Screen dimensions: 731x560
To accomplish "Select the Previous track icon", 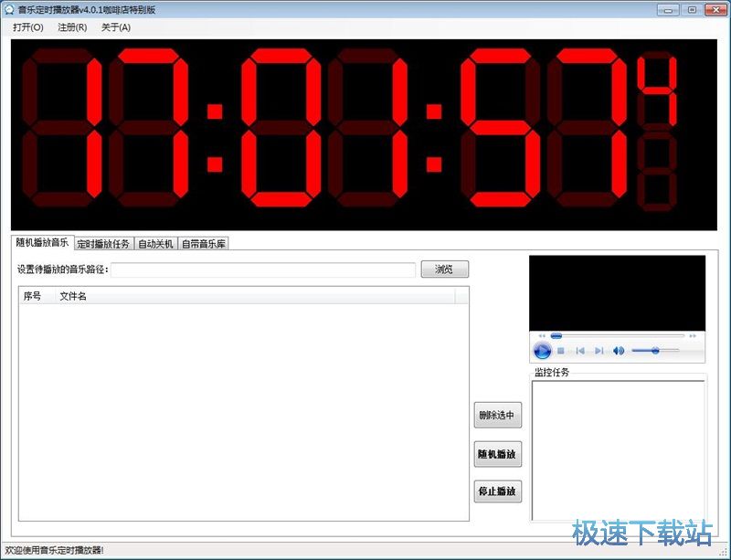I will (580, 350).
